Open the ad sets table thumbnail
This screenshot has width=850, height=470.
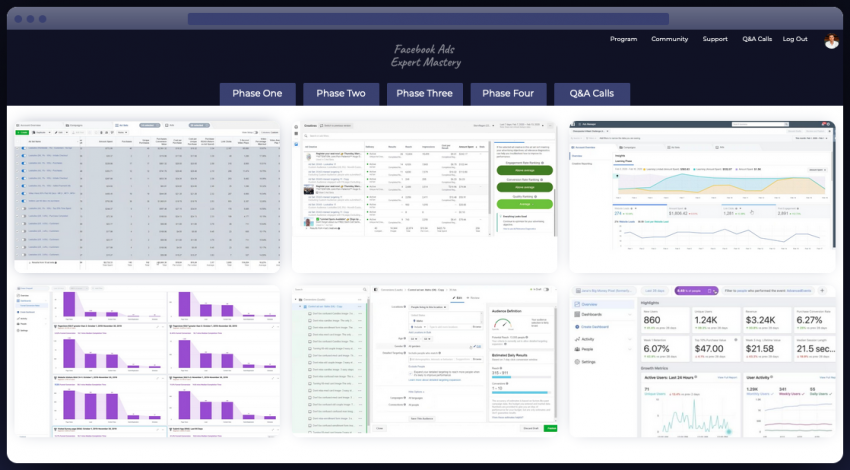[147, 196]
